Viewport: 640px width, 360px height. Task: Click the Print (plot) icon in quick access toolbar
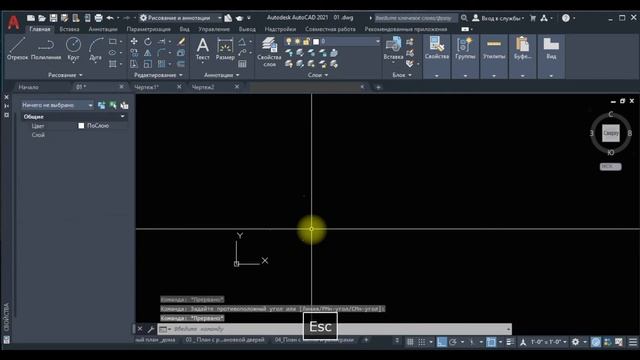(x=98, y=18)
